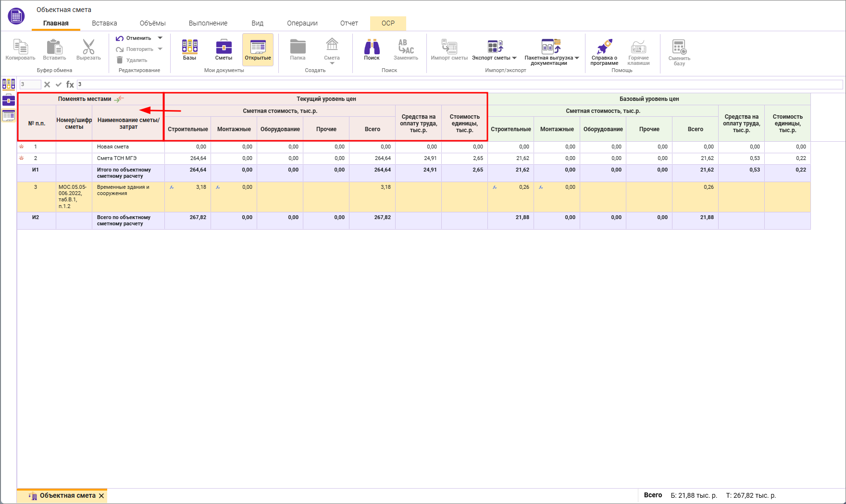Click the sidebar databases panel icon
The width and height of the screenshot is (846, 504).
coord(9,85)
